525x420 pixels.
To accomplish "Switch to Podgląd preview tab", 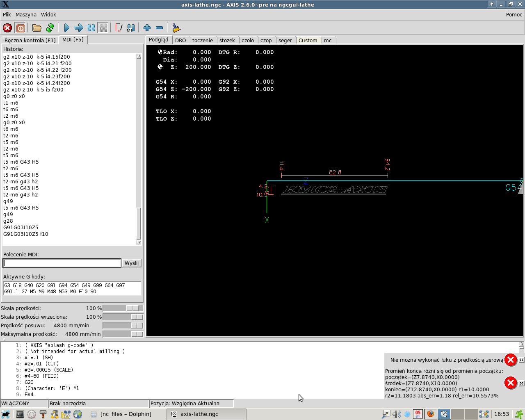I will coord(159,40).
